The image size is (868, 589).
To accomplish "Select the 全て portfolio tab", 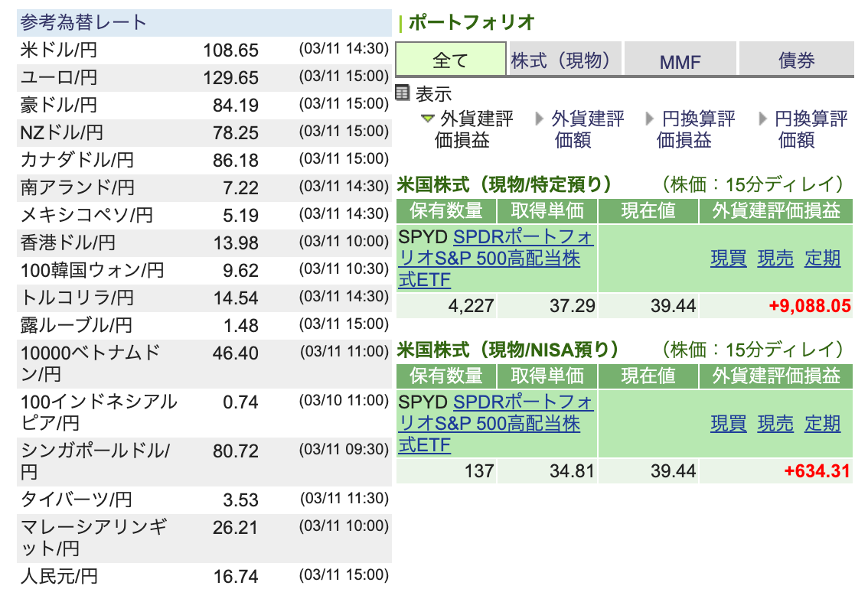I will (451, 59).
